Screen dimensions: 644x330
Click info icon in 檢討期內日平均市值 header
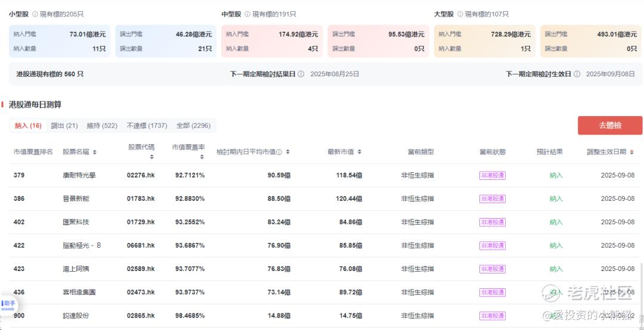(279, 152)
